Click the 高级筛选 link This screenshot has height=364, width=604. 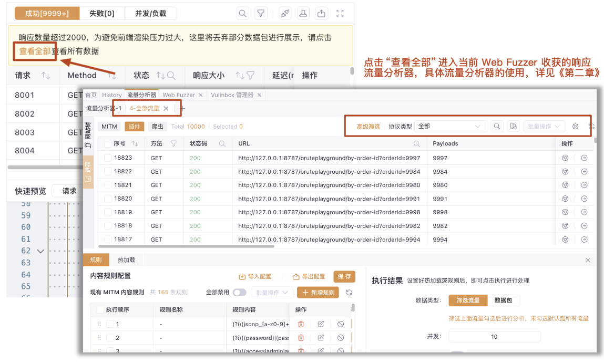pos(368,126)
